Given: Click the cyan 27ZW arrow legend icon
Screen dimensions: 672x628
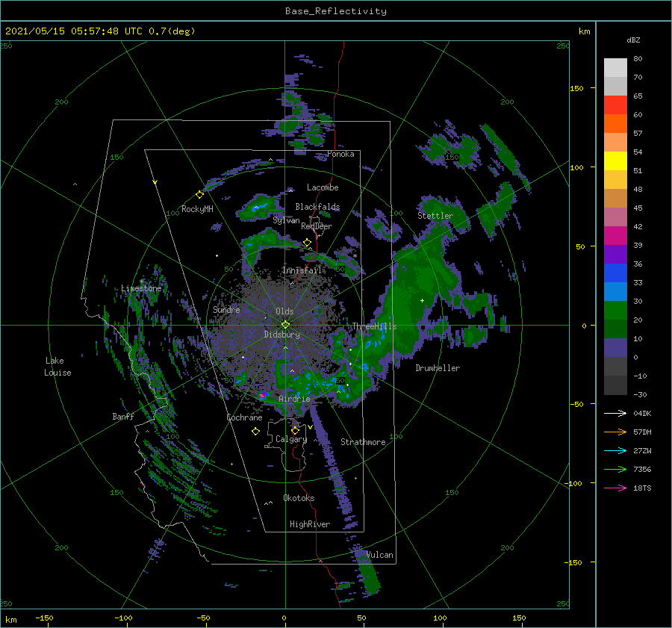Looking at the screenshot, I should (x=615, y=450).
